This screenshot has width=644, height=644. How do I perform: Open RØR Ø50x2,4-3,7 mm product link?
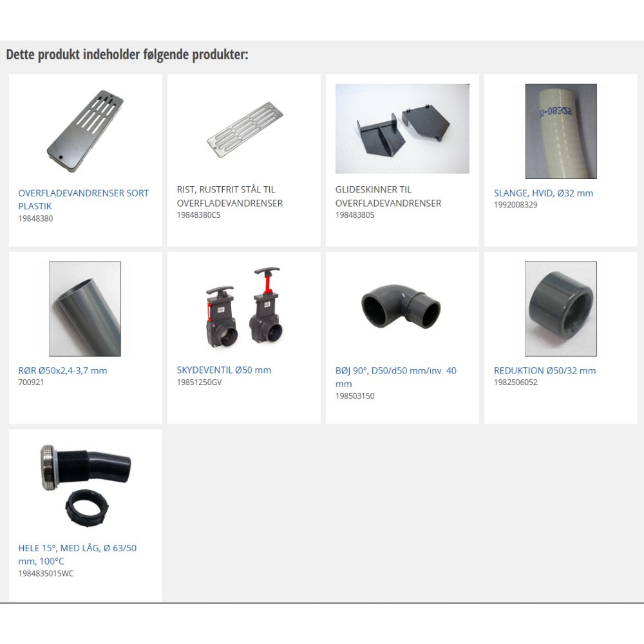(x=62, y=370)
